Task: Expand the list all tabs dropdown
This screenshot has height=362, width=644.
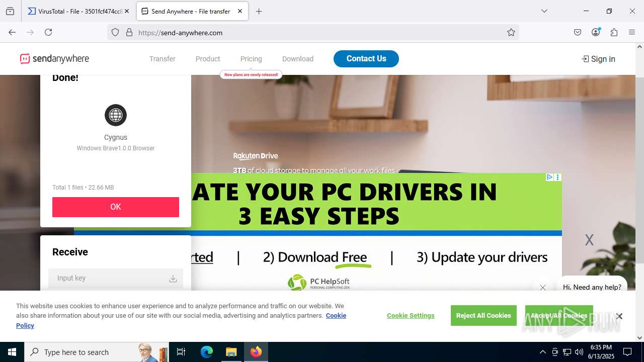Action: pyautogui.click(x=544, y=11)
